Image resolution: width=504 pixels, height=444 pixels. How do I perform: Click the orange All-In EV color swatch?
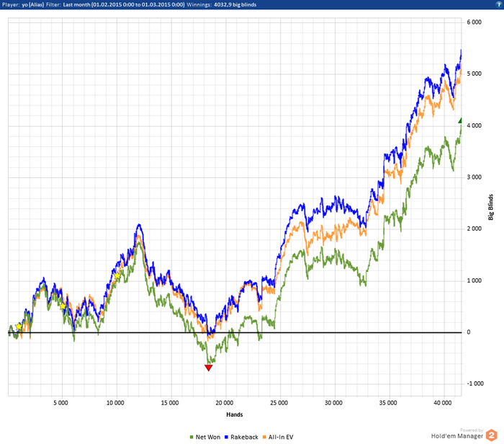(264, 438)
